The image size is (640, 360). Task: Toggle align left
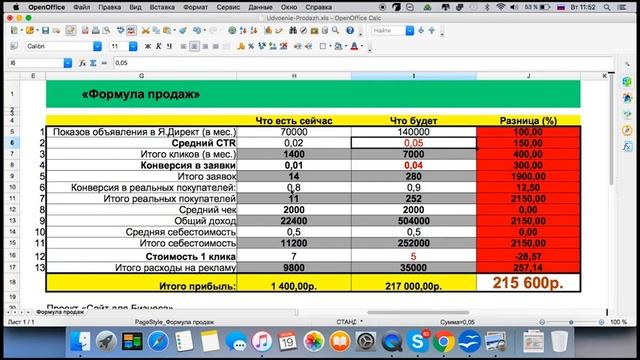pos(184,46)
